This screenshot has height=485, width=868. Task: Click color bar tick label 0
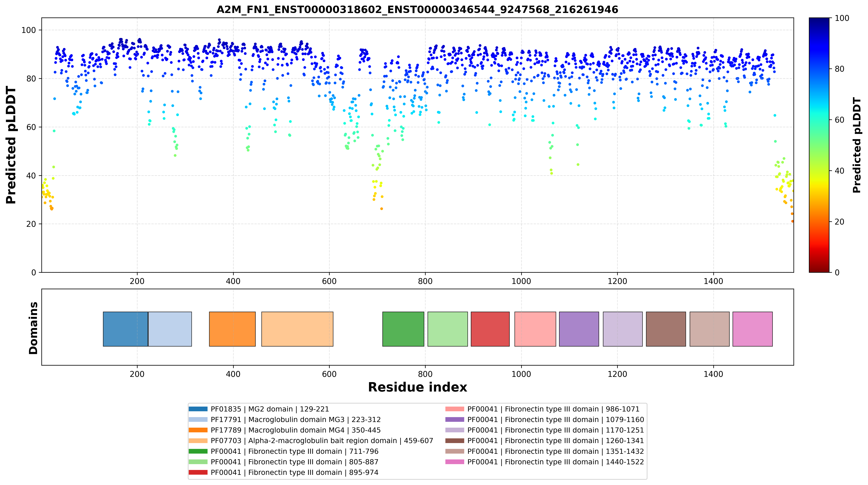(837, 272)
